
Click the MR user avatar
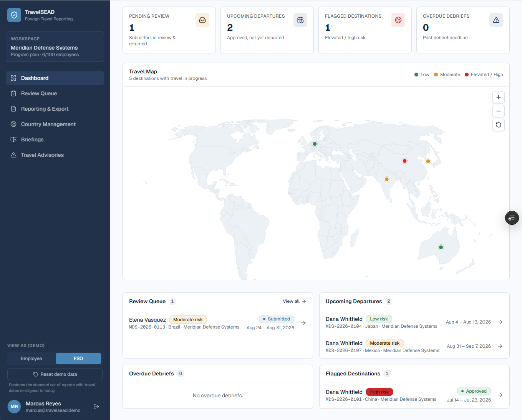(14, 407)
